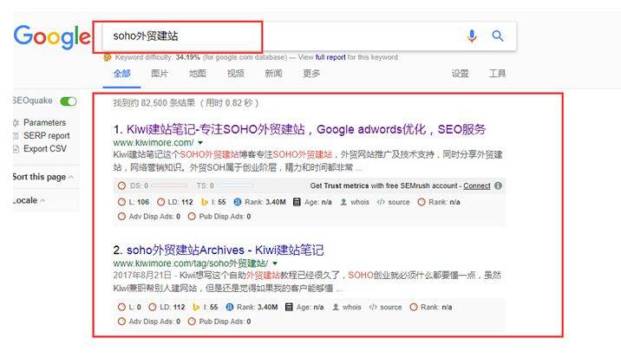
Task: Click the info icon beside Connect
Action: coord(498,185)
